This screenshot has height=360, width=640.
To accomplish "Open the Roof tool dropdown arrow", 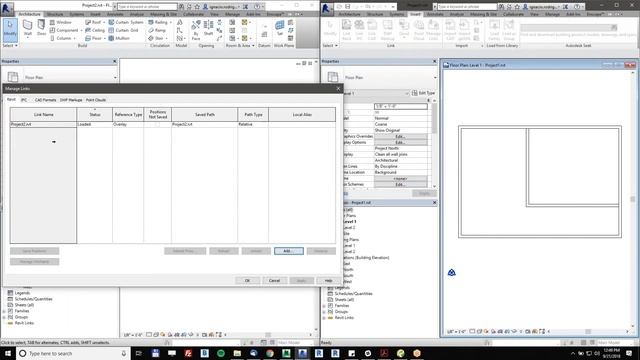I will 104,22.
